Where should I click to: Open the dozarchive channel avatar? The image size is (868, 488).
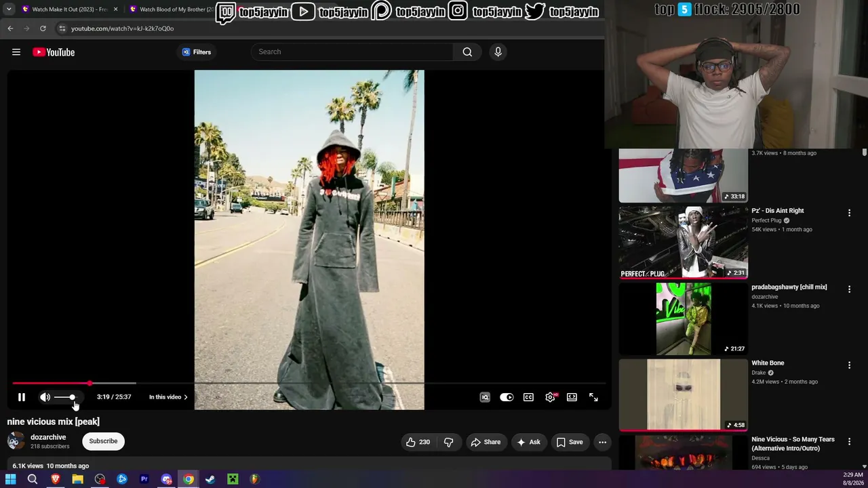(x=16, y=441)
